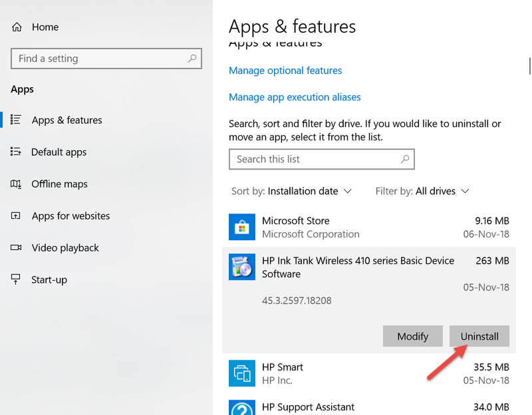The width and height of the screenshot is (532, 415).
Task: Click the 263 MB size value
Action: click(492, 261)
